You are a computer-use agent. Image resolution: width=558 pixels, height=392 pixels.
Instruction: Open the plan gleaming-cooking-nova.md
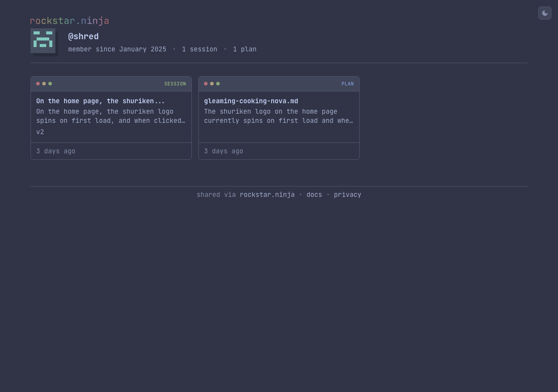click(x=251, y=101)
